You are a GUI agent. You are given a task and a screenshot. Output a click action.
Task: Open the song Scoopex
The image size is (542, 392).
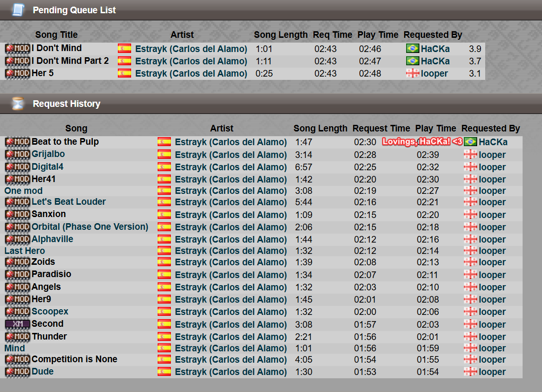click(50, 312)
